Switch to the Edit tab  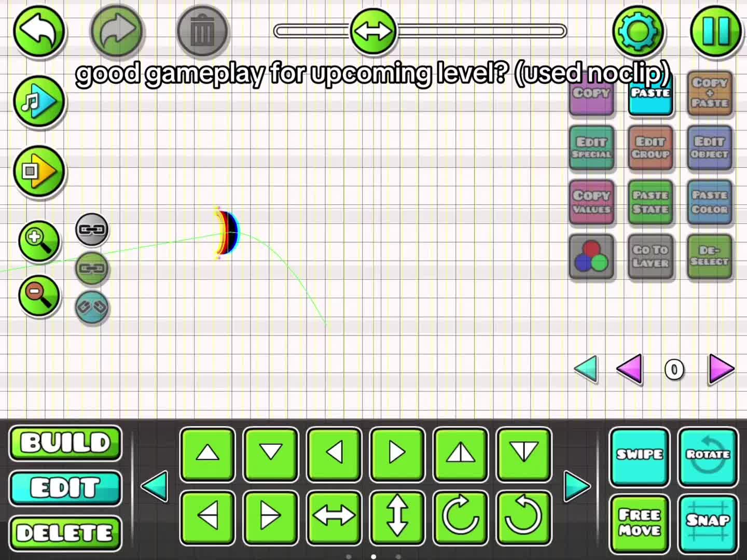pyautogui.click(x=65, y=488)
